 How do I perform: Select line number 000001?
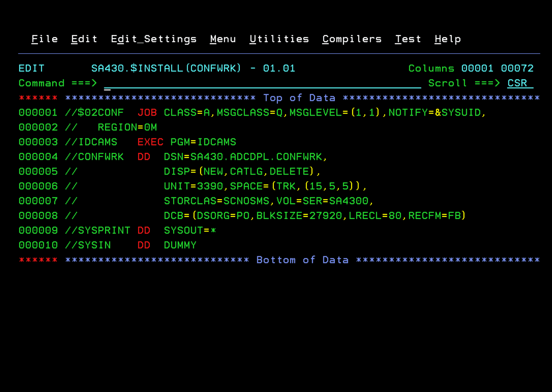pos(38,112)
